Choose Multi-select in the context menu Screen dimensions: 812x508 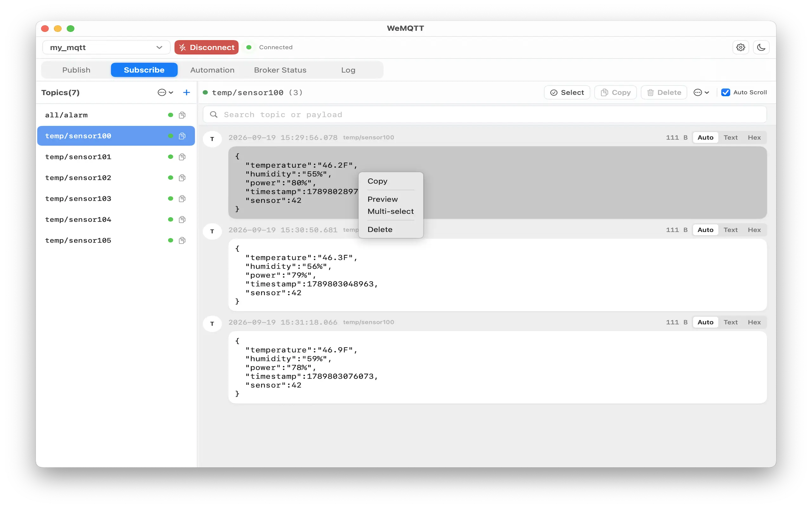390,211
